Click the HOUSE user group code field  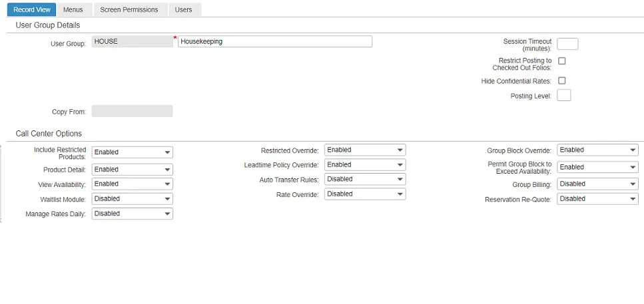tap(133, 41)
